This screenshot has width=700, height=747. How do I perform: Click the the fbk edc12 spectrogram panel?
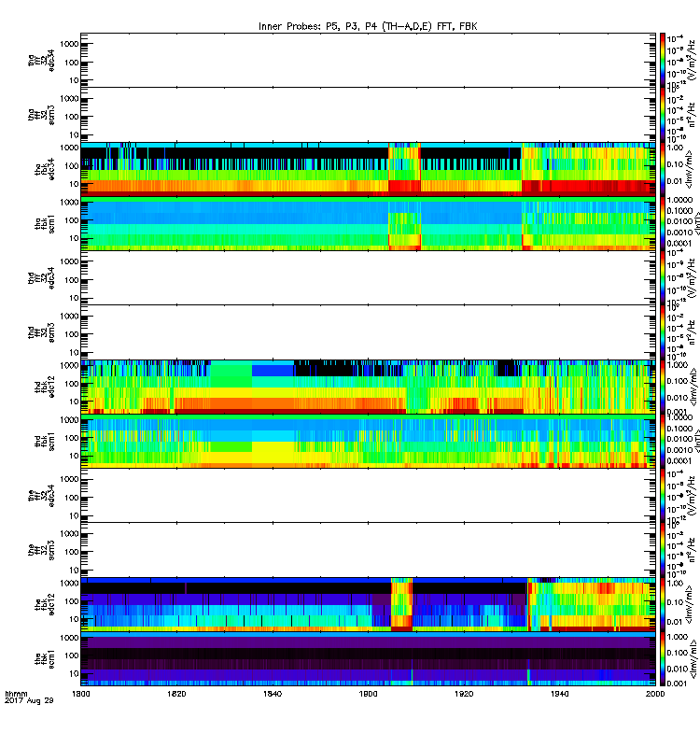tap(368, 604)
